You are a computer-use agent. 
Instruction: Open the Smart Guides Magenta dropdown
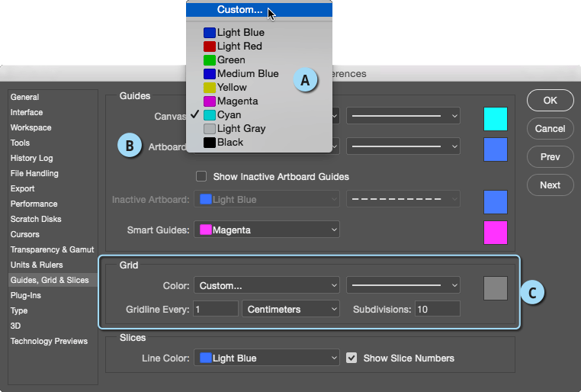point(267,230)
